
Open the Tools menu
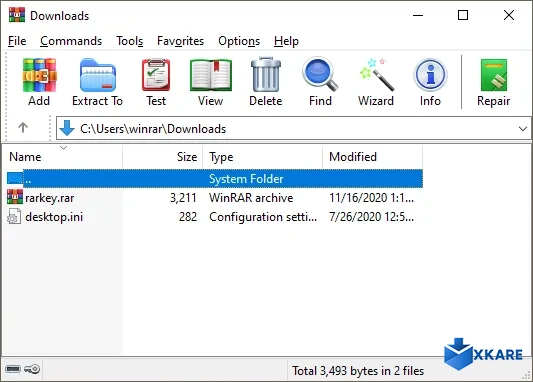(x=130, y=41)
